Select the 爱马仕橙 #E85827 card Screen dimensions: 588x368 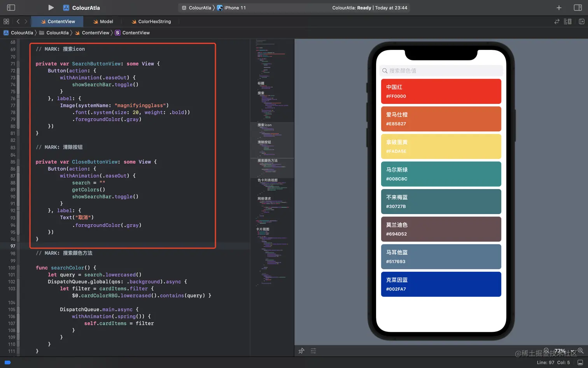(441, 119)
